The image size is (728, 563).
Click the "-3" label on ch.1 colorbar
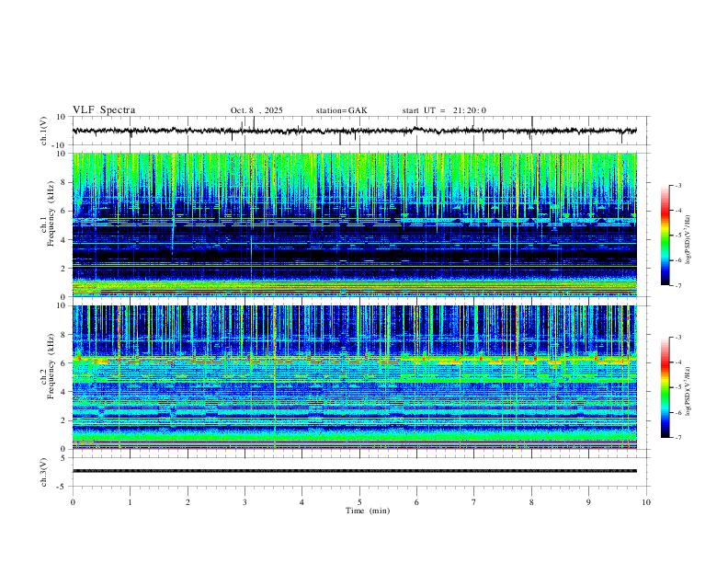[677, 185]
